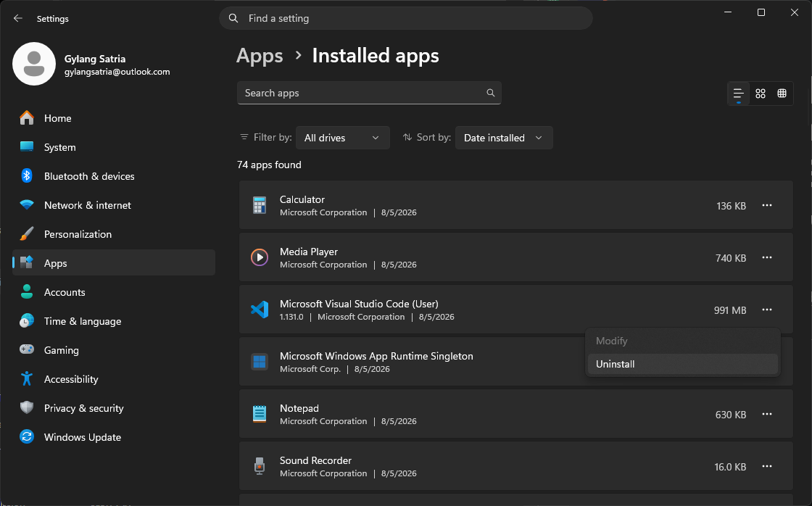The image size is (812, 506).
Task: Click the Calculator app name text
Action: coord(302,199)
